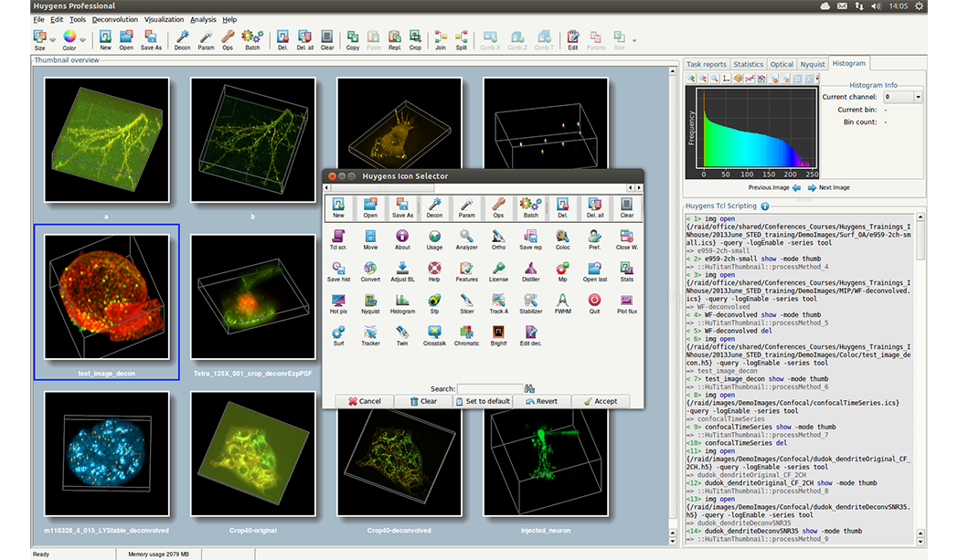Viewport: 958px width, 560px height.
Task: Open the Current channel dropdown
Action: (x=902, y=96)
